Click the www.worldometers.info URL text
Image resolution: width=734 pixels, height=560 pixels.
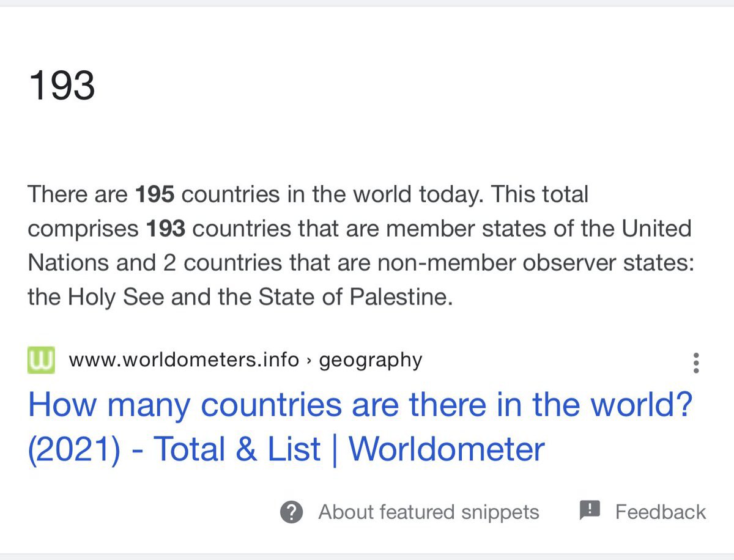(x=184, y=359)
